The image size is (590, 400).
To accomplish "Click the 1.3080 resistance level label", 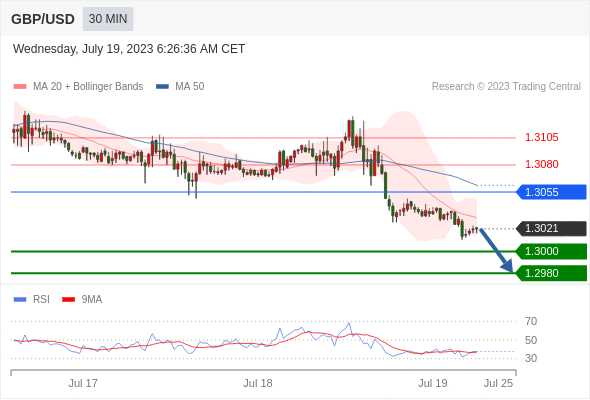I will tap(541, 164).
